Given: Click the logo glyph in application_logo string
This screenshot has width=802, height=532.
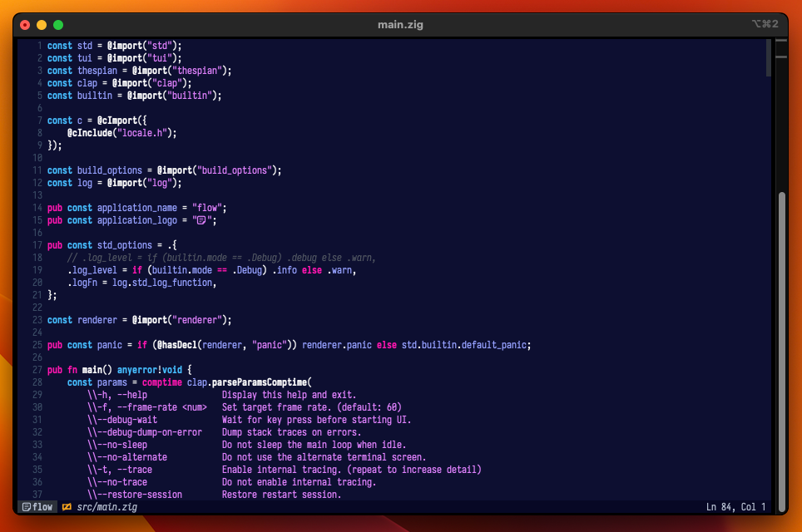Looking at the screenshot, I should coord(200,220).
